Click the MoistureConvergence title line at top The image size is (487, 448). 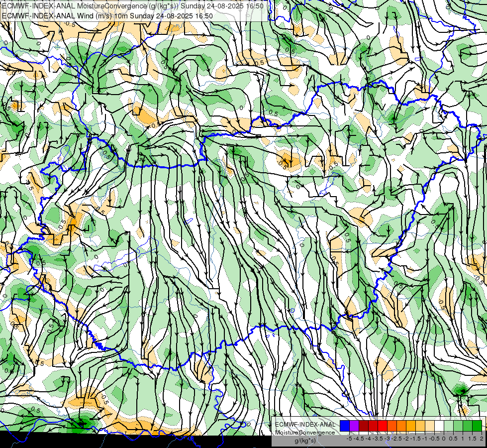(133, 6)
